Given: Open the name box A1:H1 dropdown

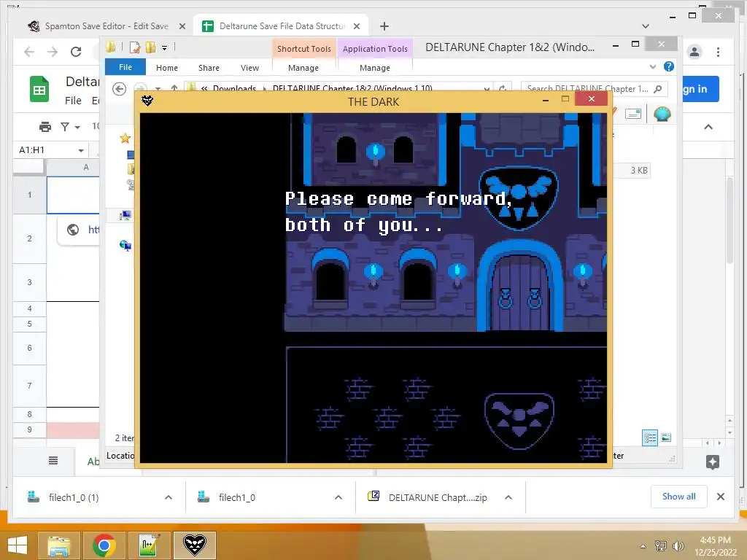Looking at the screenshot, I should [x=81, y=150].
